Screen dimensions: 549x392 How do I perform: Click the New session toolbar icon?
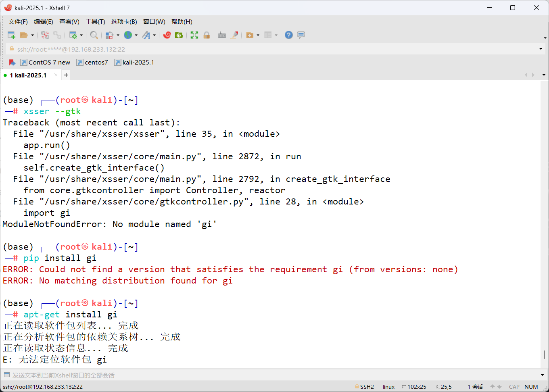tap(11, 35)
